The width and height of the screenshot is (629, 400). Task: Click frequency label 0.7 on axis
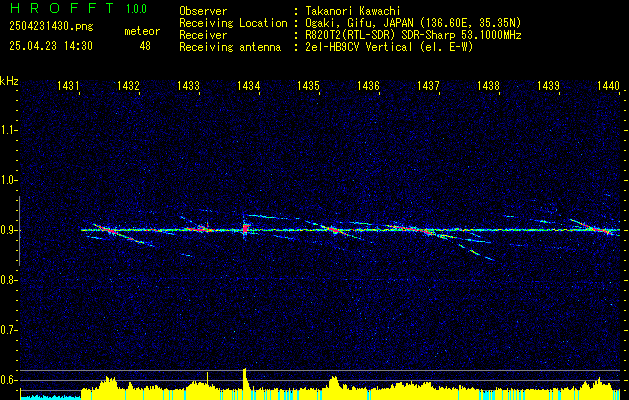coord(8,330)
